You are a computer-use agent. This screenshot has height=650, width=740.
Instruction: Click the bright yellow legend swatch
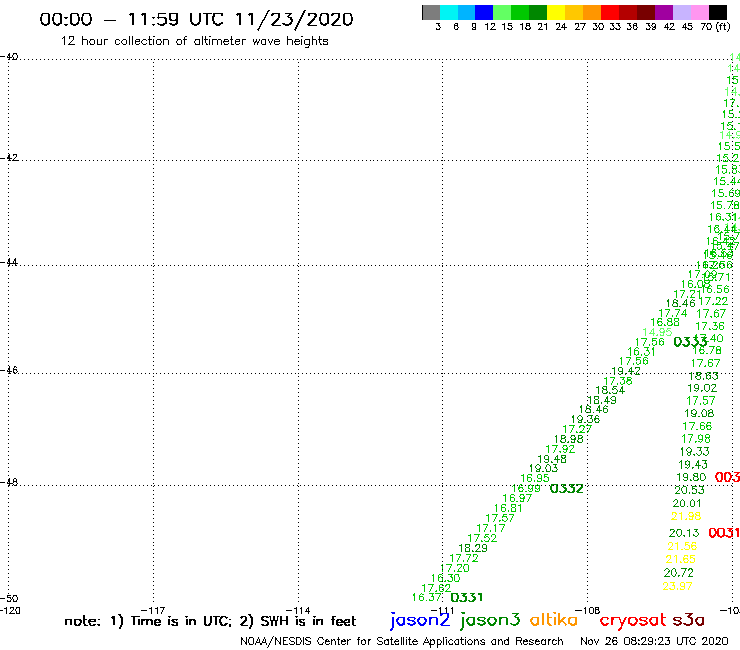556,12
